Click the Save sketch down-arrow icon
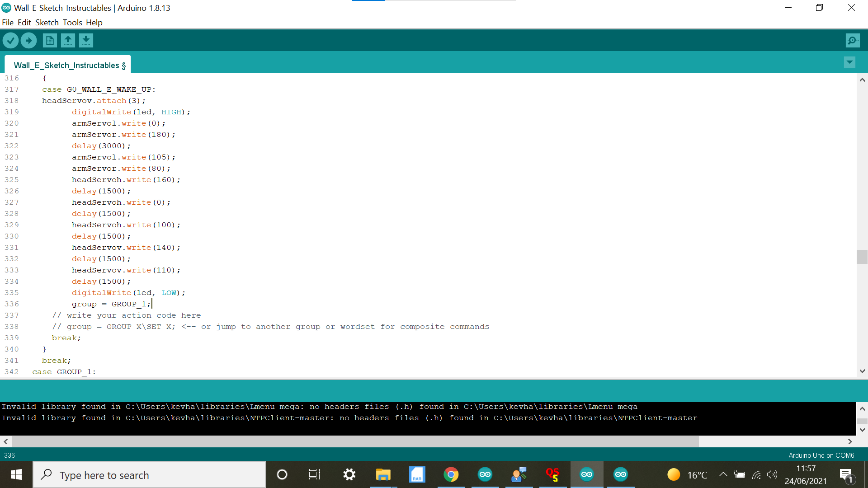 tap(86, 41)
